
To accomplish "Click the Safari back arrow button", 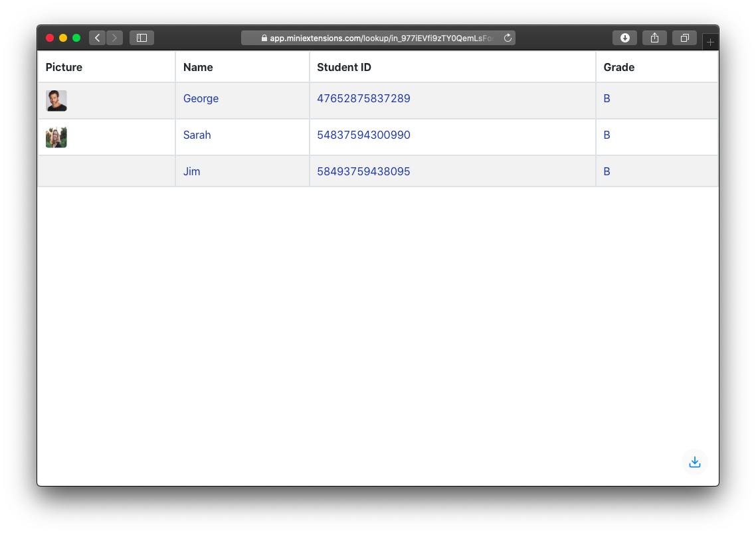I will [97, 38].
